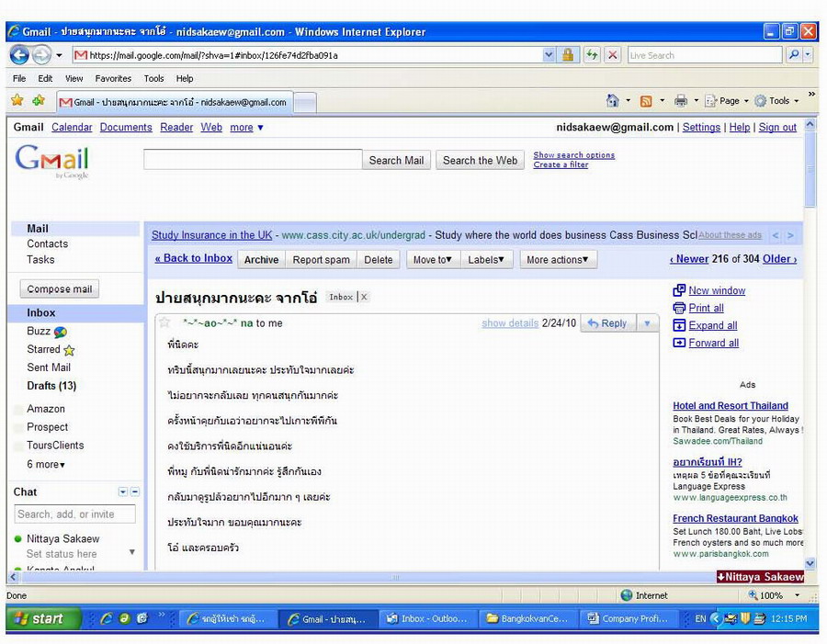The width and height of the screenshot is (827, 644).
Task: Click the Reply button
Action: pos(608,323)
